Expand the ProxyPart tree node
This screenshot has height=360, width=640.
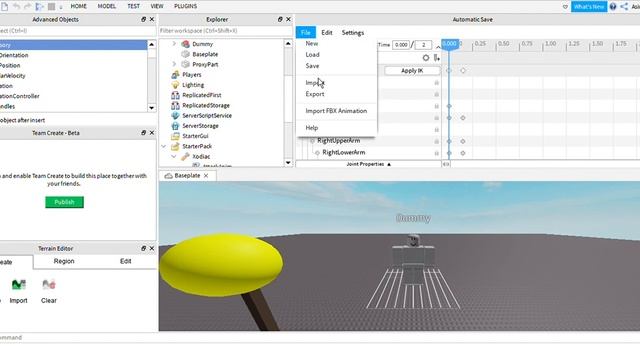pos(174,64)
